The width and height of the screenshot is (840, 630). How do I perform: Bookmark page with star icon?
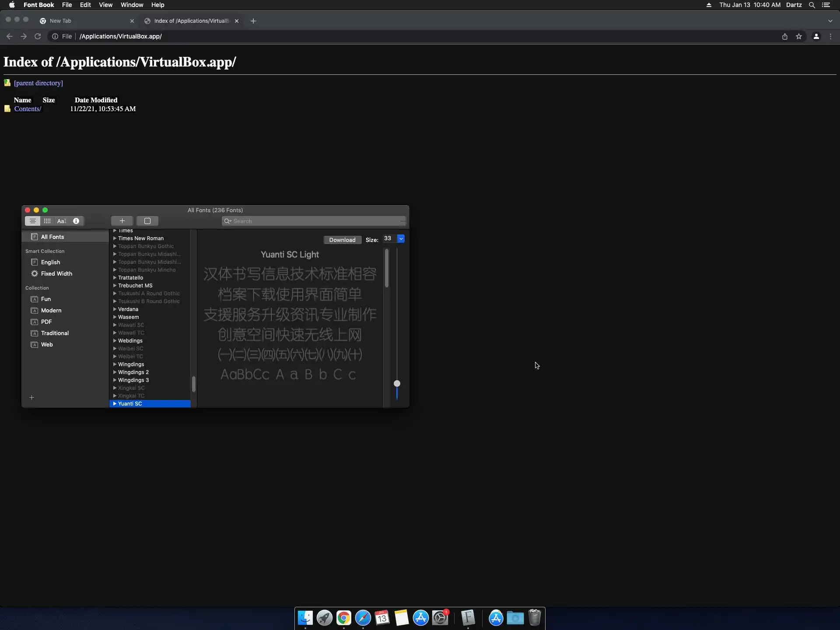click(799, 36)
